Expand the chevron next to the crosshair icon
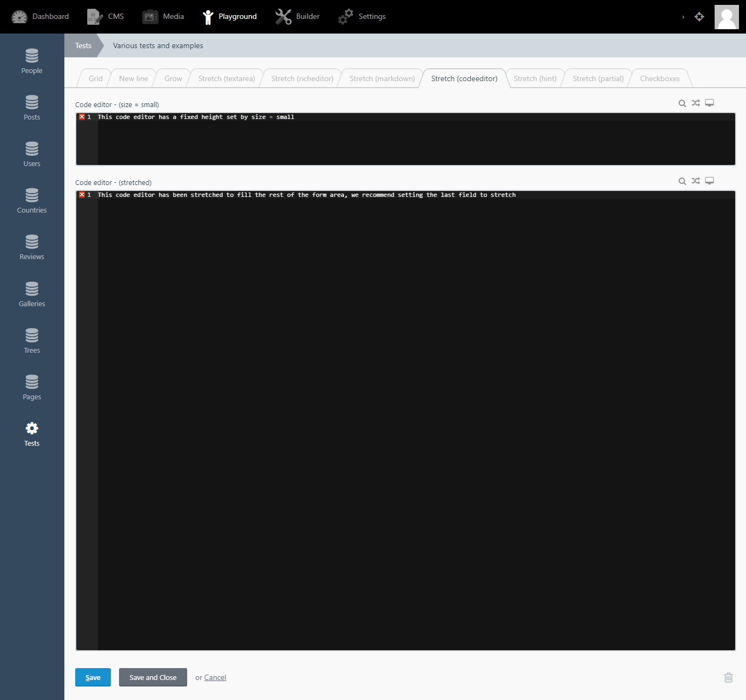This screenshot has width=746, height=700. [683, 17]
